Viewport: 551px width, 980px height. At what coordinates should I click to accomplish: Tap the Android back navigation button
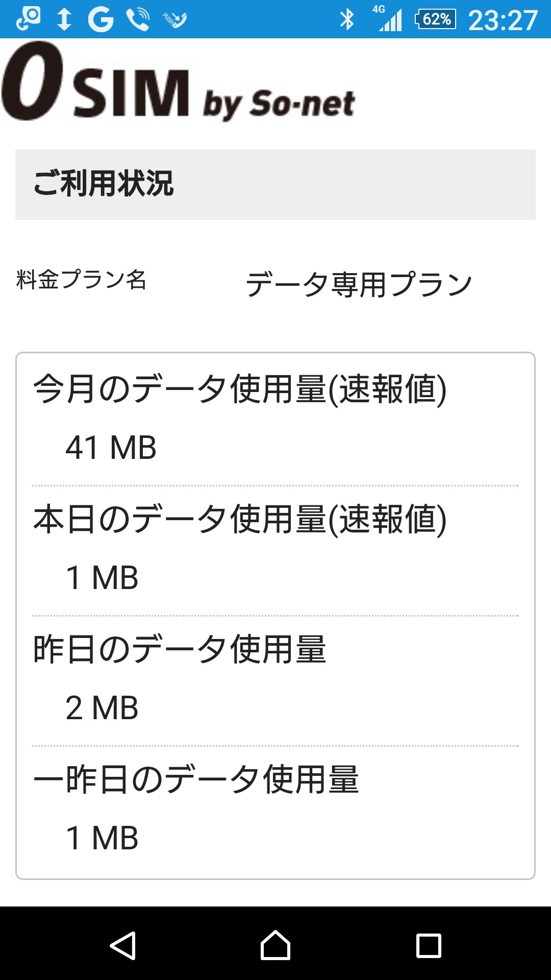coord(123,946)
